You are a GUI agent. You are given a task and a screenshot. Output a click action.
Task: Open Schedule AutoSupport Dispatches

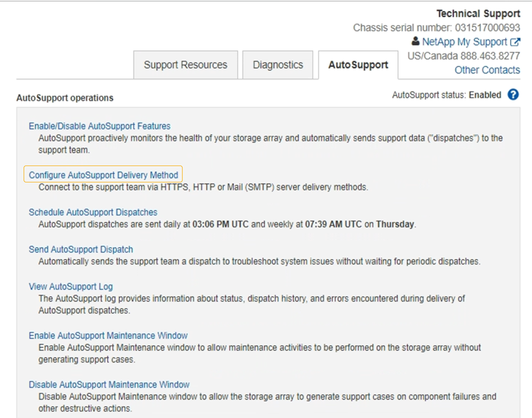92,212
